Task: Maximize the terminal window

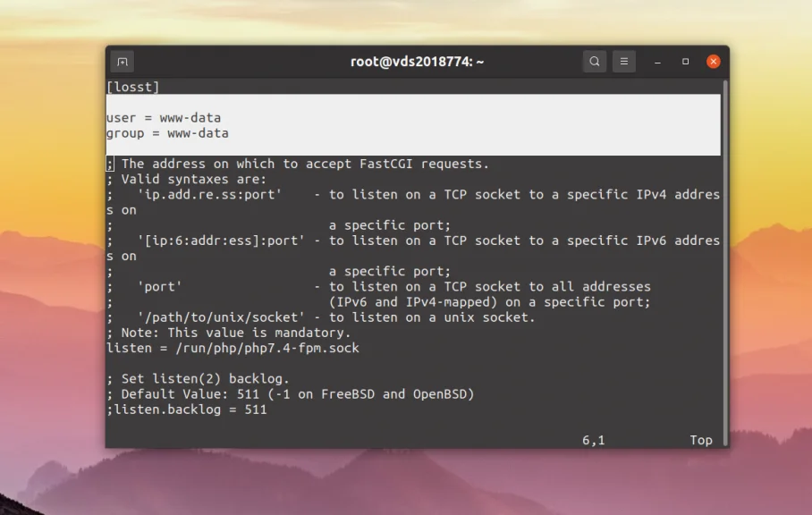Action: (686, 62)
